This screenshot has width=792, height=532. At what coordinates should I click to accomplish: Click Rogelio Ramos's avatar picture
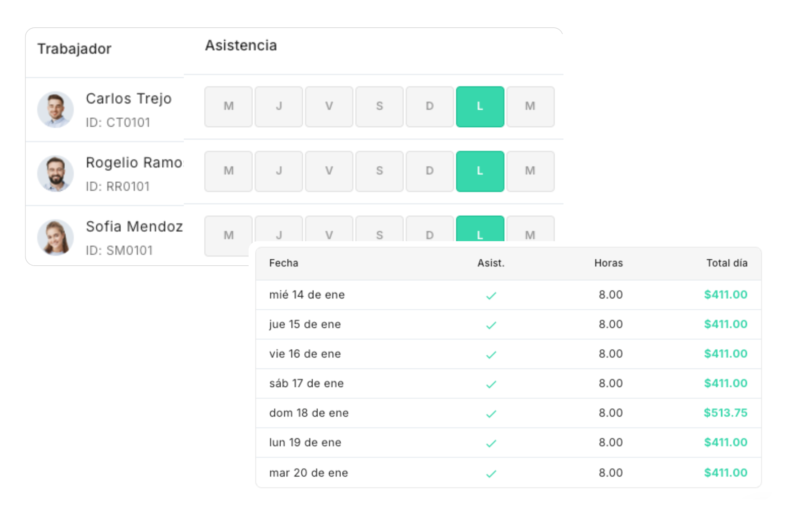click(x=55, y=174)
